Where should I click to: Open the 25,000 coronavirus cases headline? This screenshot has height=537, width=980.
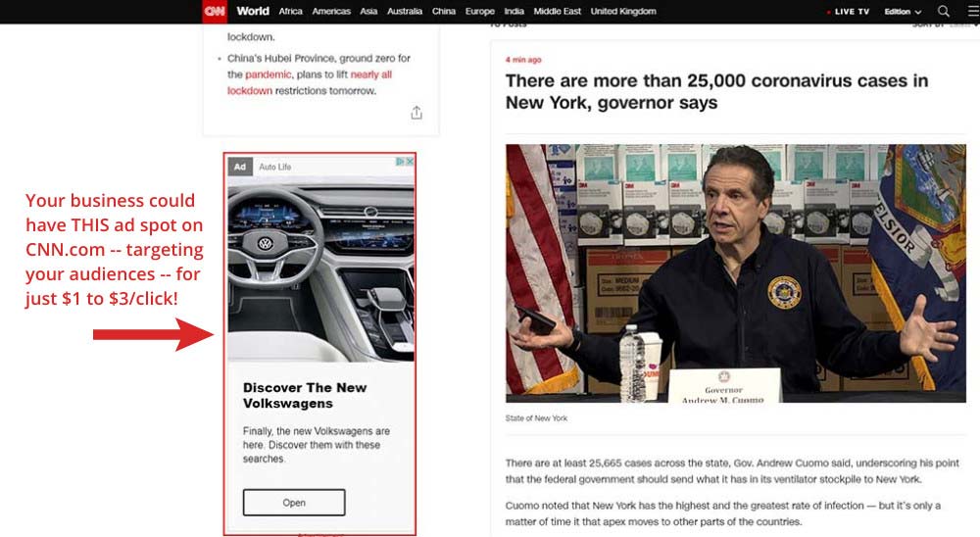[717, 91]
